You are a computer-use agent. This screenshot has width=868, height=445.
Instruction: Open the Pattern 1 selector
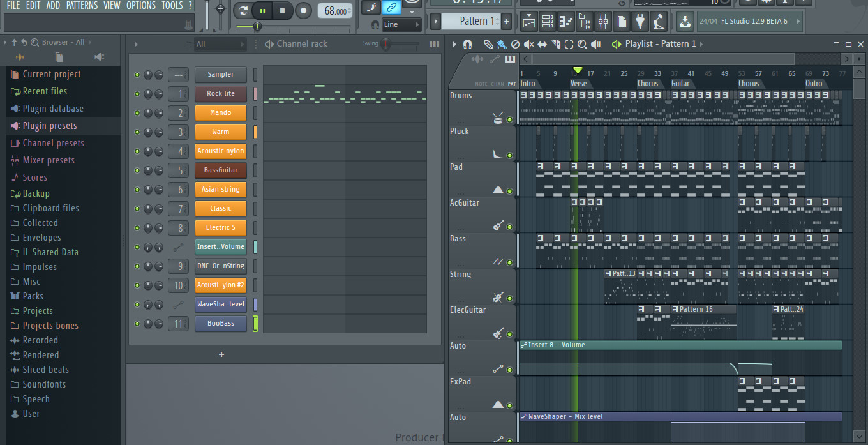(472, 21)
